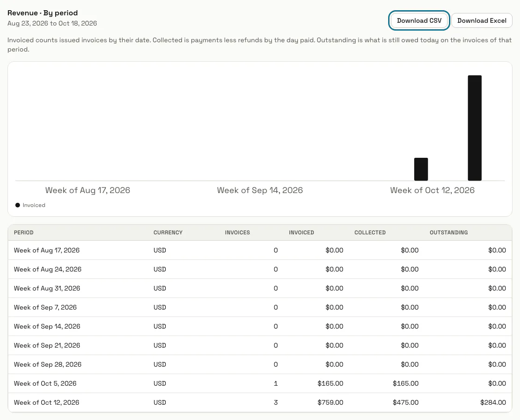
Task: Select the short bar for Oct 5 week
Action: pos(421,169)
